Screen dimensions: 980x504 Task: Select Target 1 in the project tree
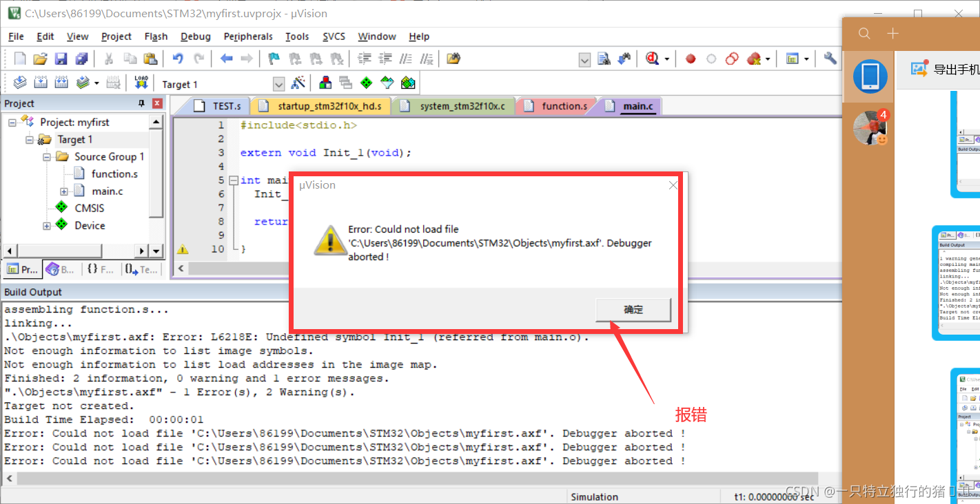(74, 139)
